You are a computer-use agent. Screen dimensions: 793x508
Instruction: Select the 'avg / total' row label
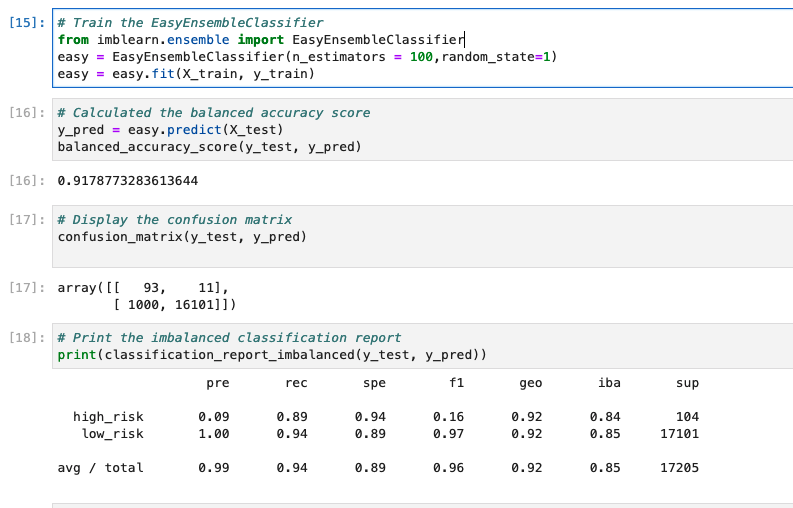[101, 468]
